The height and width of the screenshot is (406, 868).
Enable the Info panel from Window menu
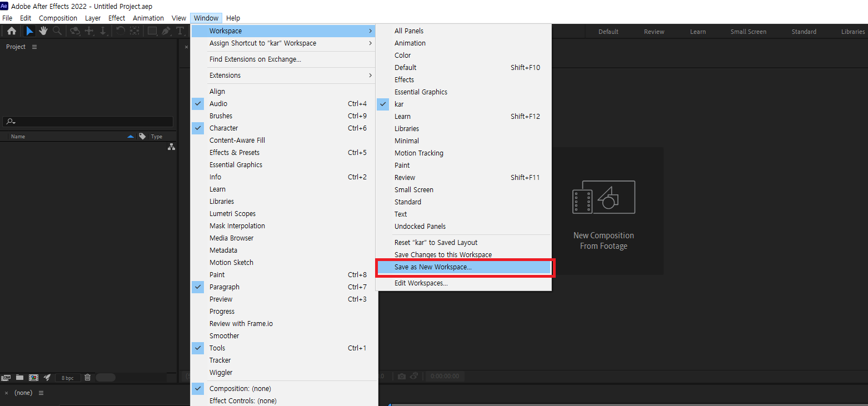tap(283, 177)
